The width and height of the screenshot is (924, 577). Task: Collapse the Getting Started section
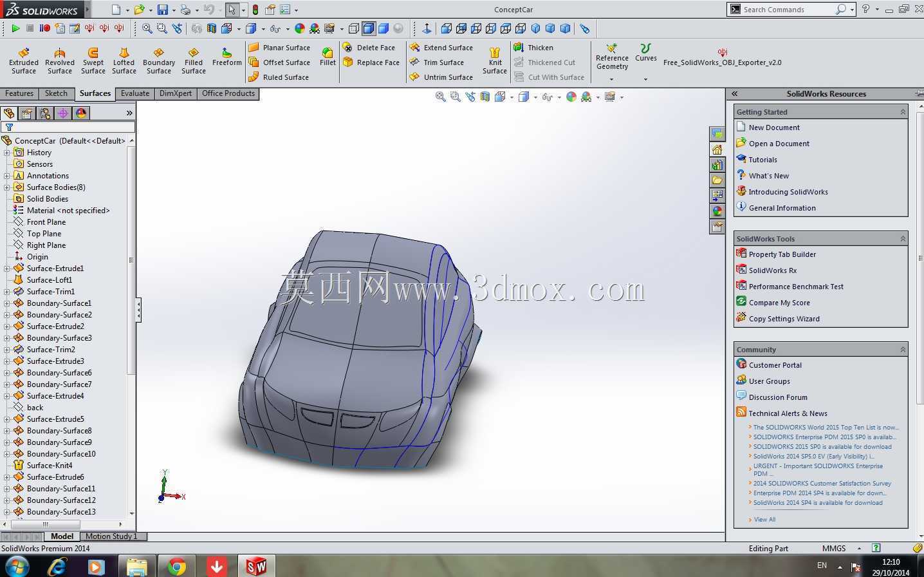click(903, 112)
